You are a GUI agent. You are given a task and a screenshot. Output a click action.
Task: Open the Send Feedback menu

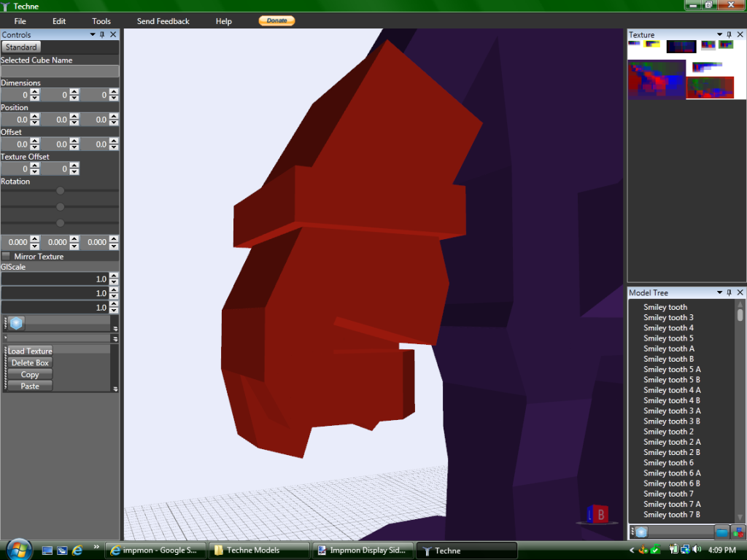163,21
